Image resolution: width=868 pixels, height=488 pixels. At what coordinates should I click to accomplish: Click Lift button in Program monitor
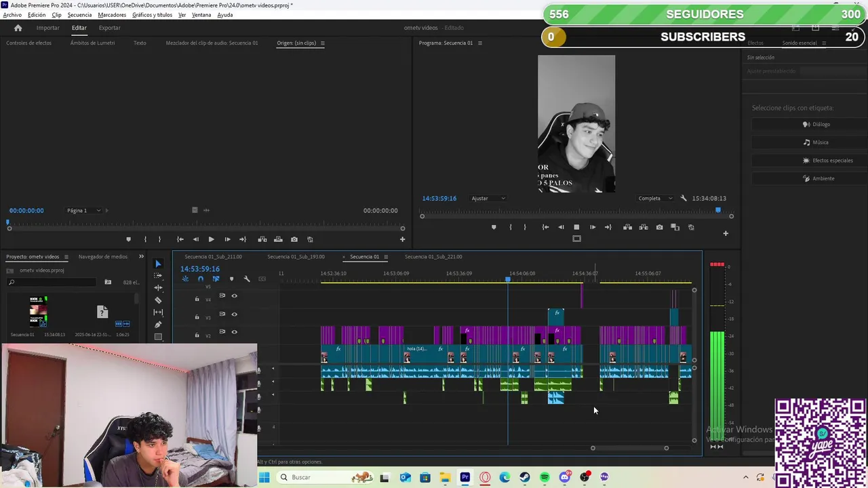point(628,227)
